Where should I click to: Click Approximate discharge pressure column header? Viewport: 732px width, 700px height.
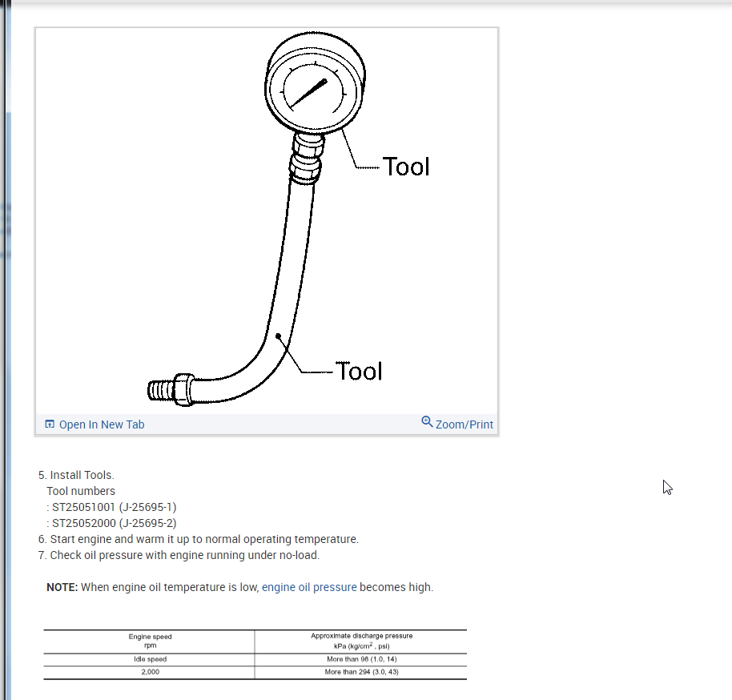[x=361, y=642]
